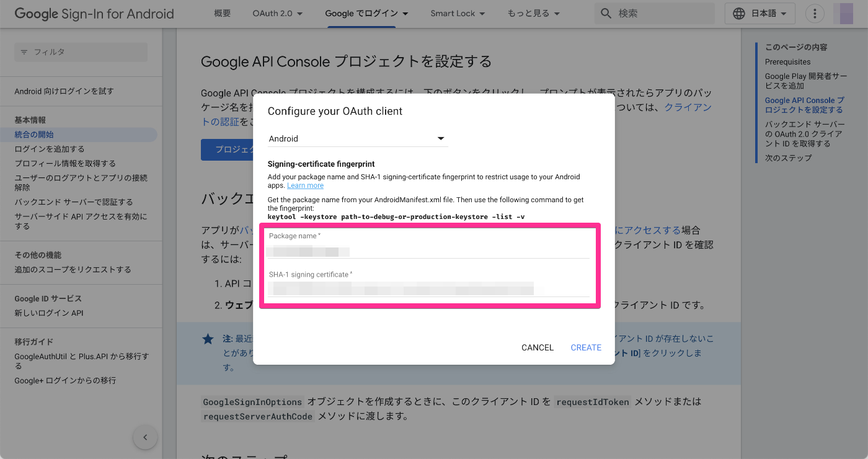Click このページの内容 heading
The width and height of the screenshot is (868, 459).
(796, 47)
